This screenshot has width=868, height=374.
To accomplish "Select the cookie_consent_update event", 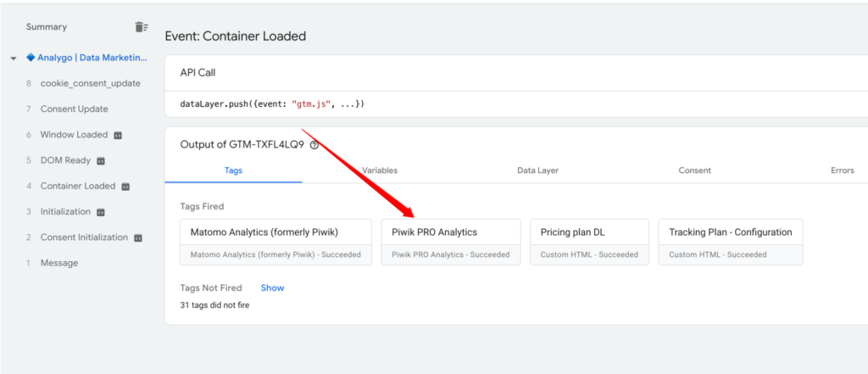I will click(90, 83).
